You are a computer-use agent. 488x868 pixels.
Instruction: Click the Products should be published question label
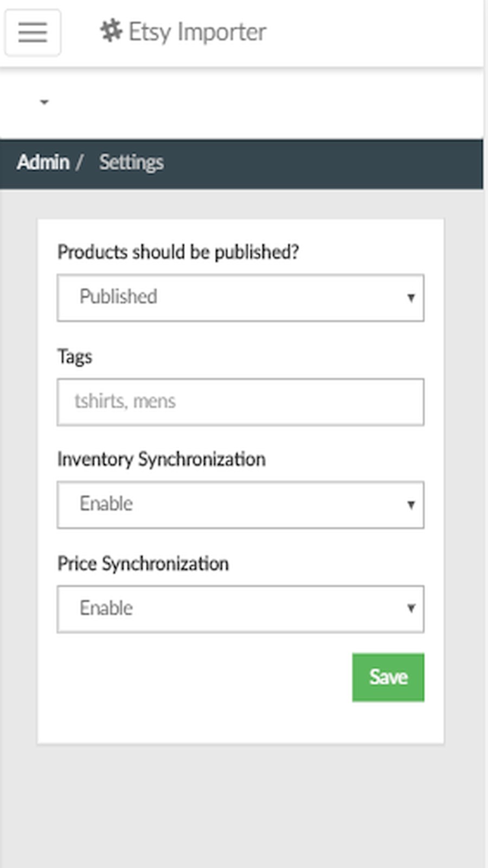pyautogui.click(x=178, y=252)
